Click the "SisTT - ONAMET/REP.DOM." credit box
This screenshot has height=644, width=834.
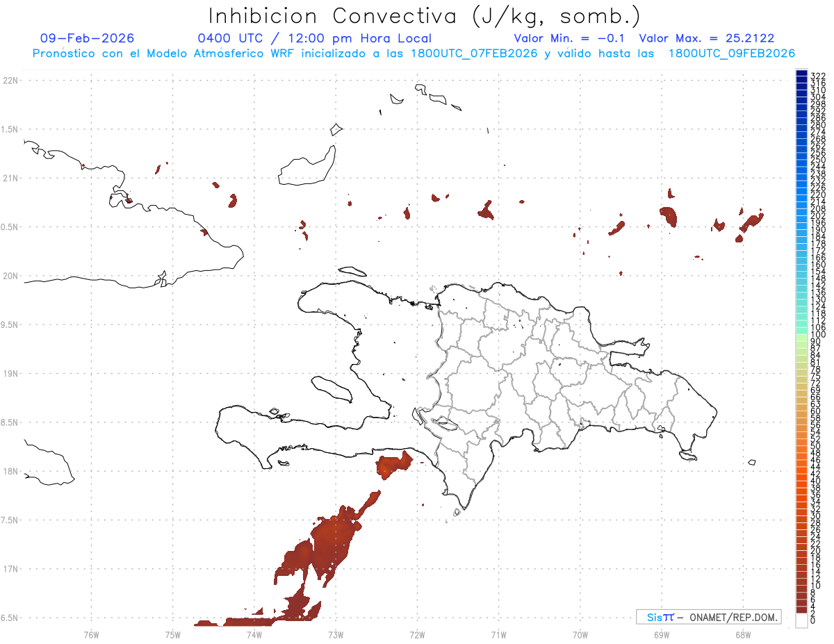pos(708,617)
